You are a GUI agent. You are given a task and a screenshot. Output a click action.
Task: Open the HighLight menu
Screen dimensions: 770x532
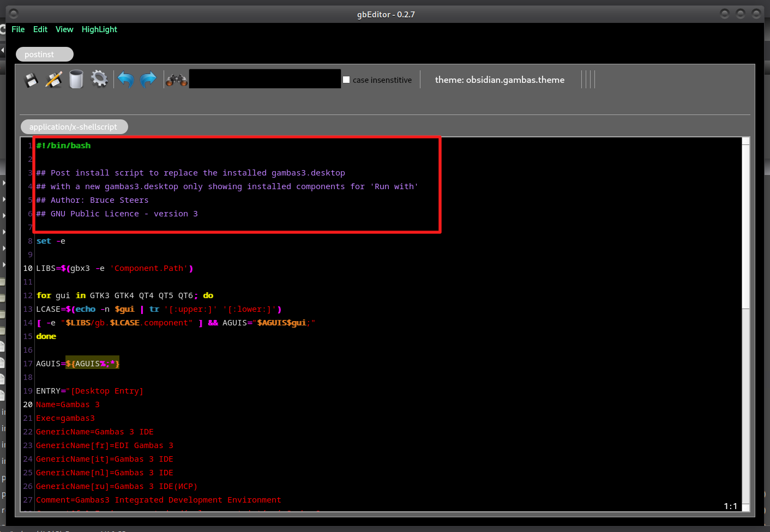tap(99, 29)
